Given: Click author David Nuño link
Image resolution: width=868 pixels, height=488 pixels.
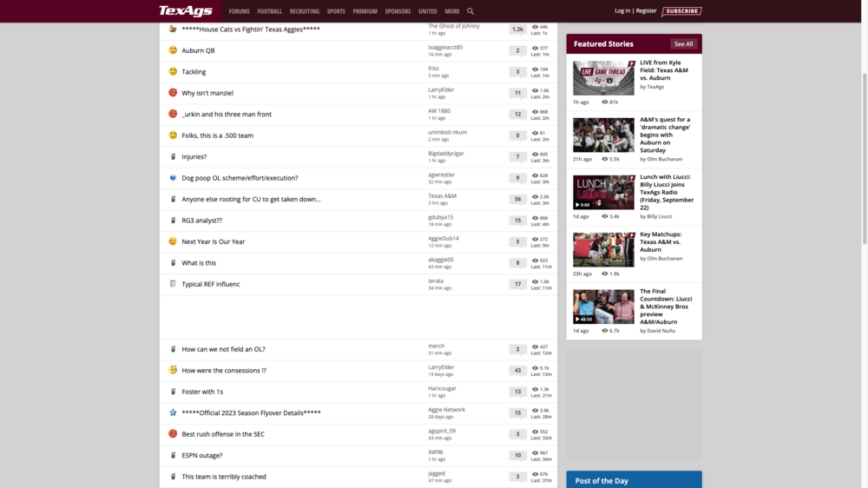Looking at the screenshot, I should tap(661, 331).
